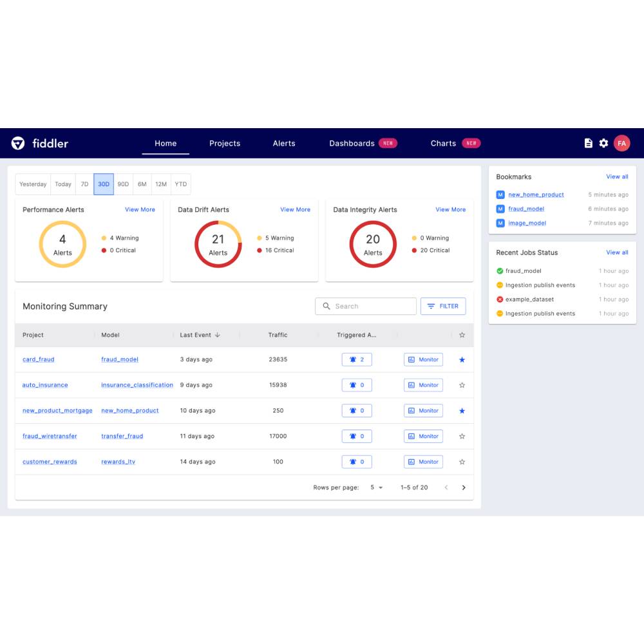Click the FA user avatar

(622, 143)
